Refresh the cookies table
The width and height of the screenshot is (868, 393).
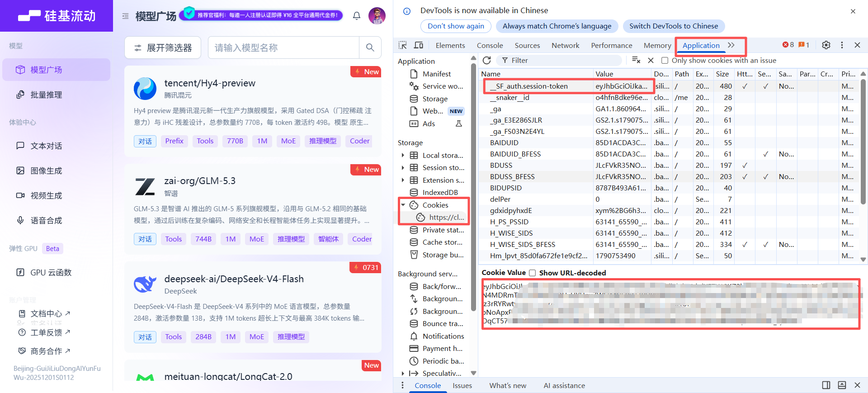[x=487, y=60]
